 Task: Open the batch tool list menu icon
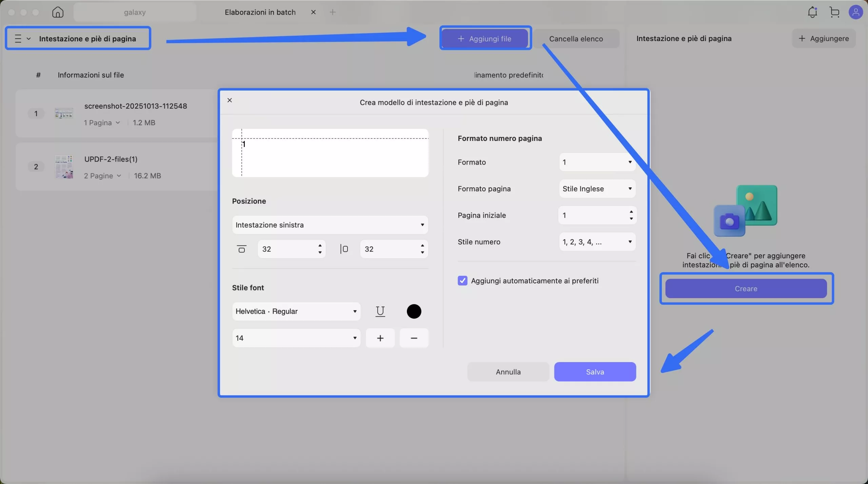pos(18,39)
